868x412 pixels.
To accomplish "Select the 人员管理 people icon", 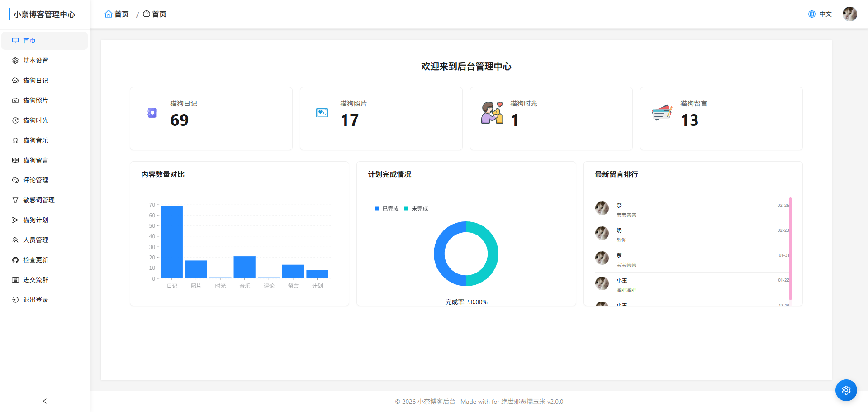I will (15, 240).
